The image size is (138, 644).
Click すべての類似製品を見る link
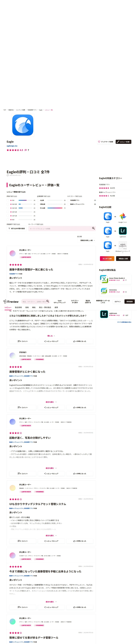(x=124, y=322)
